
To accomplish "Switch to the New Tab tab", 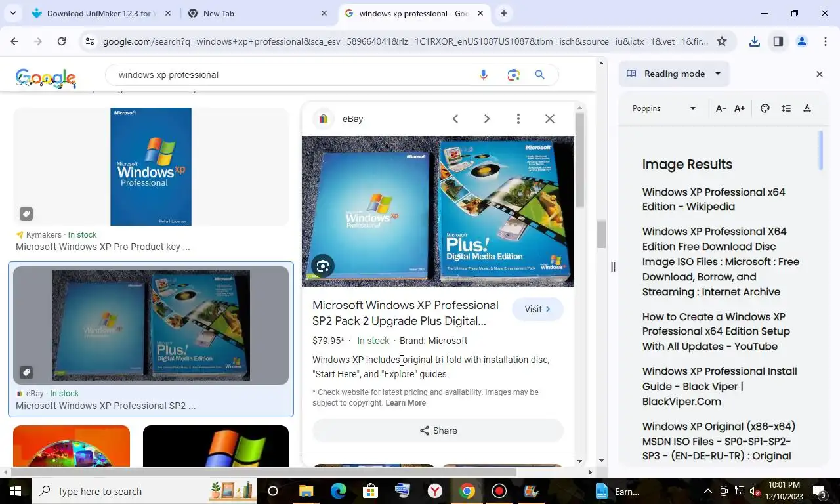I will (x=258, y=13).
